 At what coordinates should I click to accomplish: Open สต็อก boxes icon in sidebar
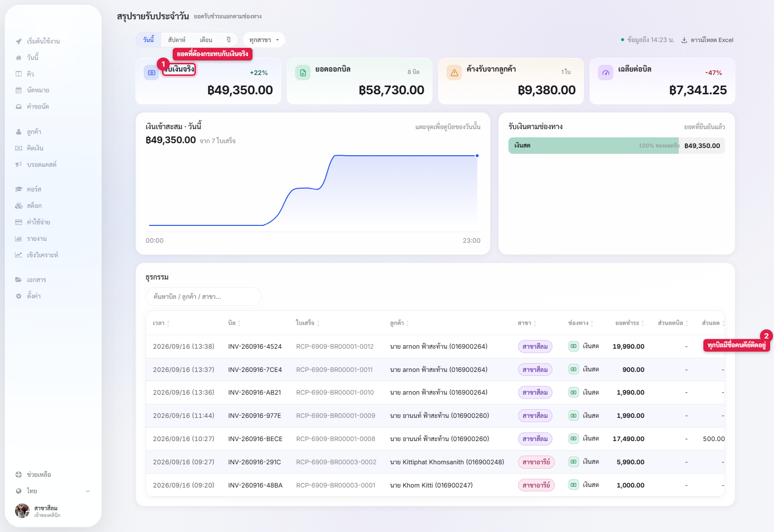point(18,206)
